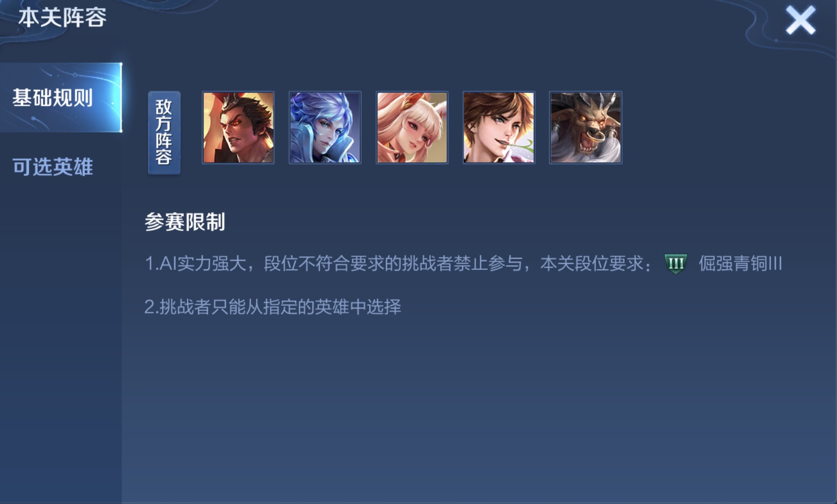Tap the green Bronze III rank badge

(676, 263)
